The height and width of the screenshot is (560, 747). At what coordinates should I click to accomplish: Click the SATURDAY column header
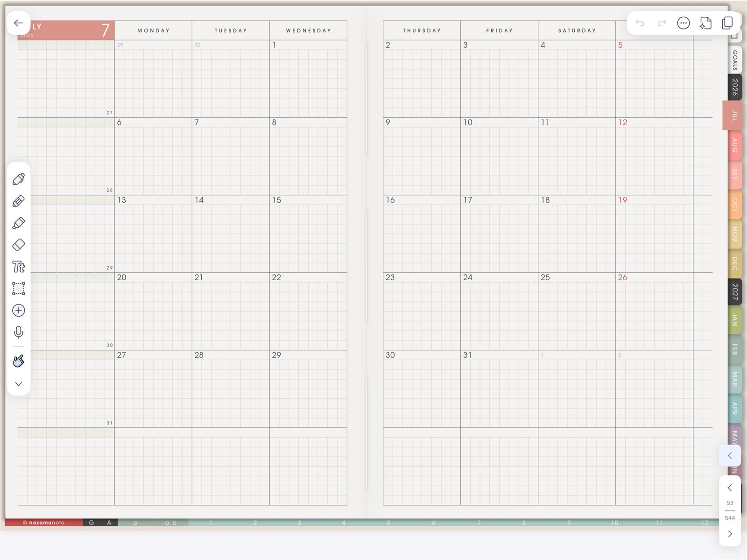click(577, 30)
